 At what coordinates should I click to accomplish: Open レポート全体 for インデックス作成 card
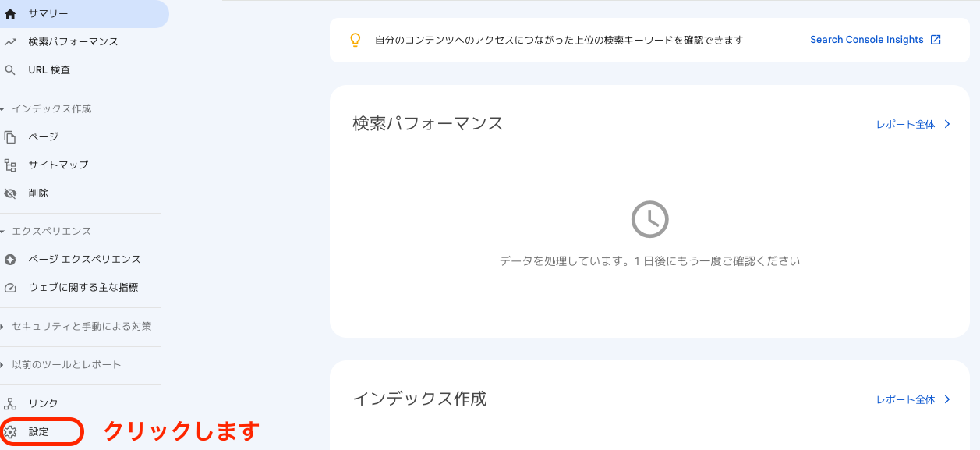(913, 399)
